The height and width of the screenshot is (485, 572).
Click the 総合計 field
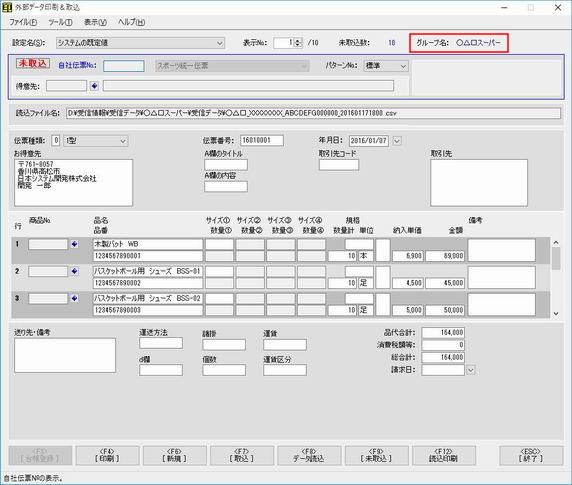(x=443, y=357)
